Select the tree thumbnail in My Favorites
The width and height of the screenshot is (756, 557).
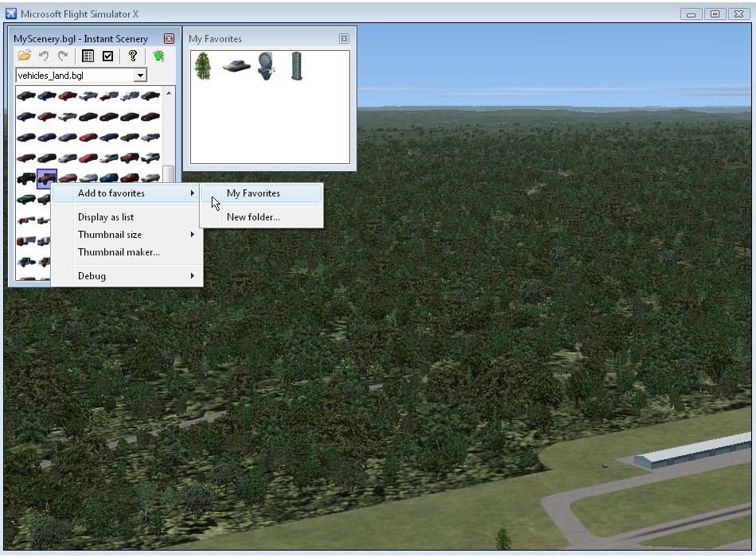[203, 67]
